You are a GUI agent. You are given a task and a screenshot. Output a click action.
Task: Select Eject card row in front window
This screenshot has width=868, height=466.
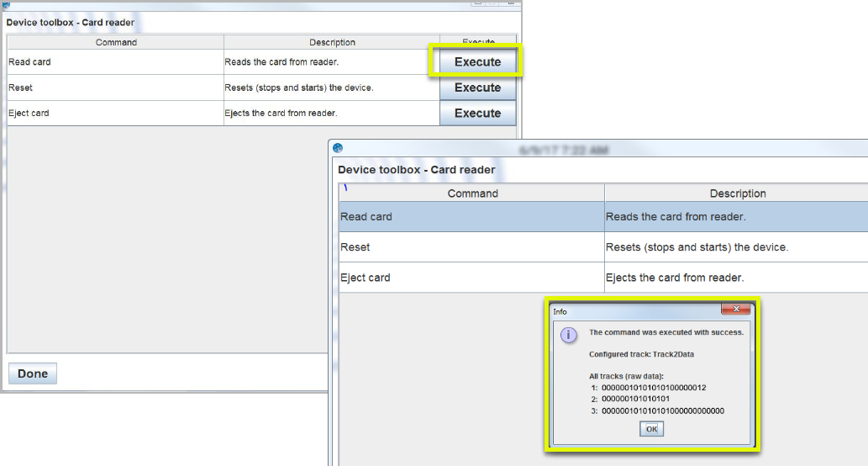[603, 278]
